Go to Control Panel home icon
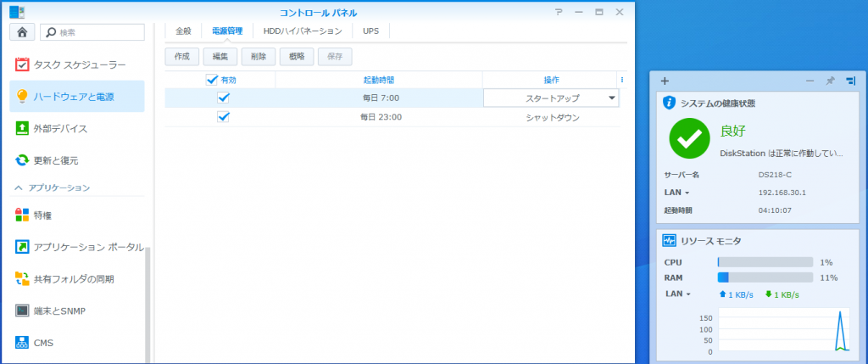 click(22, 32)
